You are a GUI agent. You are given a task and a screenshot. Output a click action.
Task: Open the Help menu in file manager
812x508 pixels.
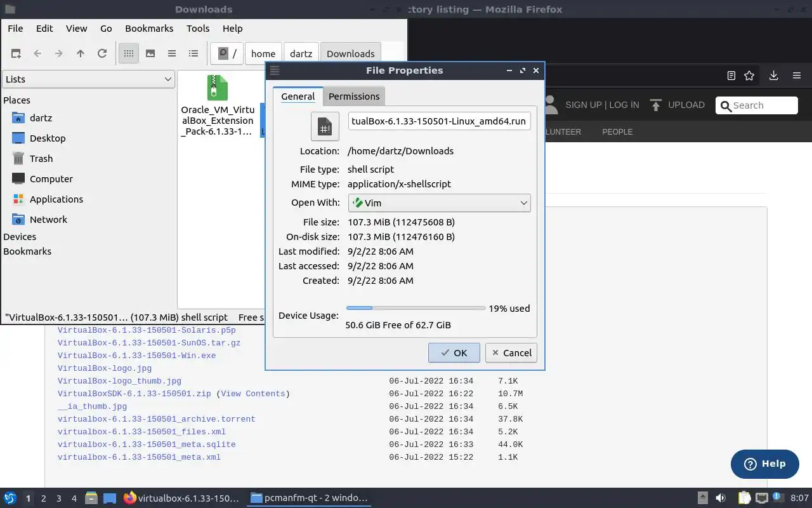coord(232,28)
